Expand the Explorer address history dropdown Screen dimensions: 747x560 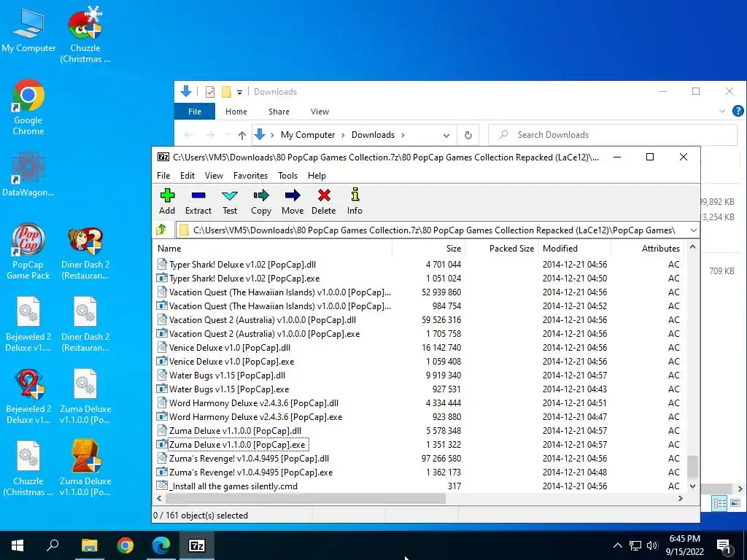pos(446,135)
